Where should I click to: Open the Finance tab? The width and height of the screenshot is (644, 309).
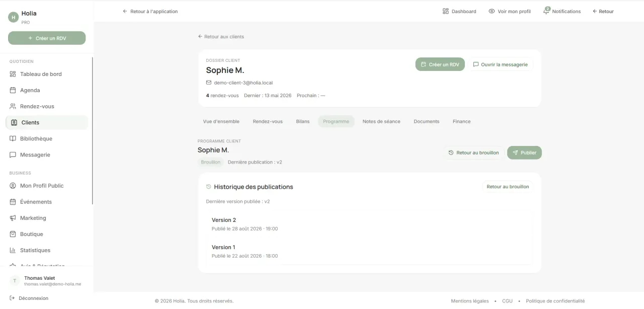[x=462, y=121]
